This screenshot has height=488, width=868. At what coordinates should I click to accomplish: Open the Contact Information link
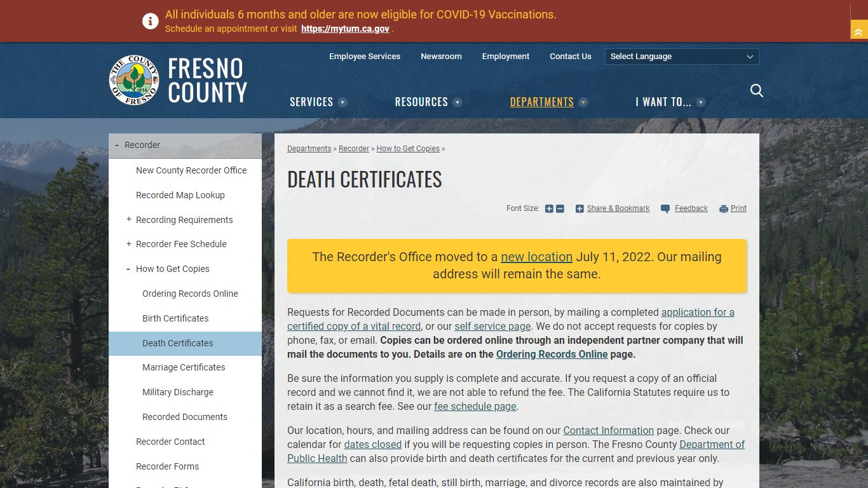[x=609, y=430]
